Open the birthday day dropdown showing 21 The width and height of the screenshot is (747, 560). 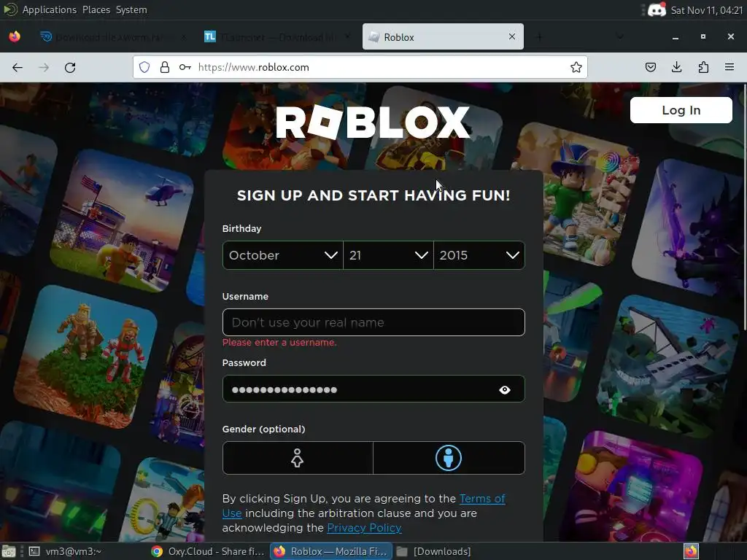tap(388, 255)
